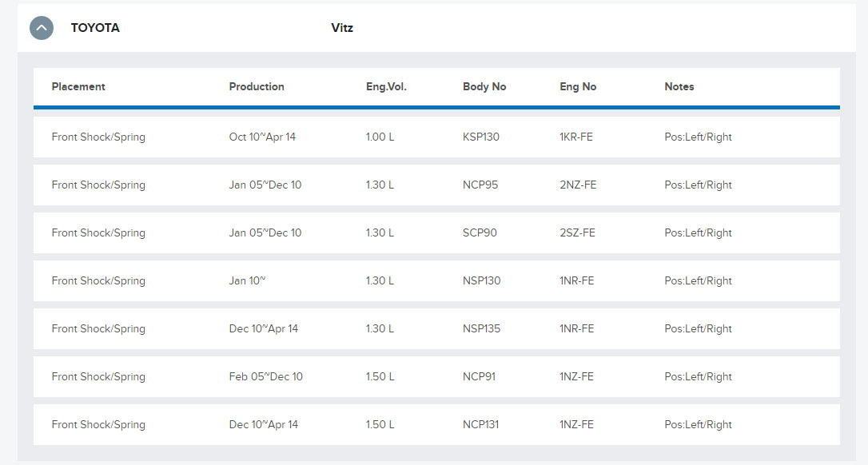Select Pos:Left/Right in NCP91 row
The image size is (868, 465).
[698, 378]
